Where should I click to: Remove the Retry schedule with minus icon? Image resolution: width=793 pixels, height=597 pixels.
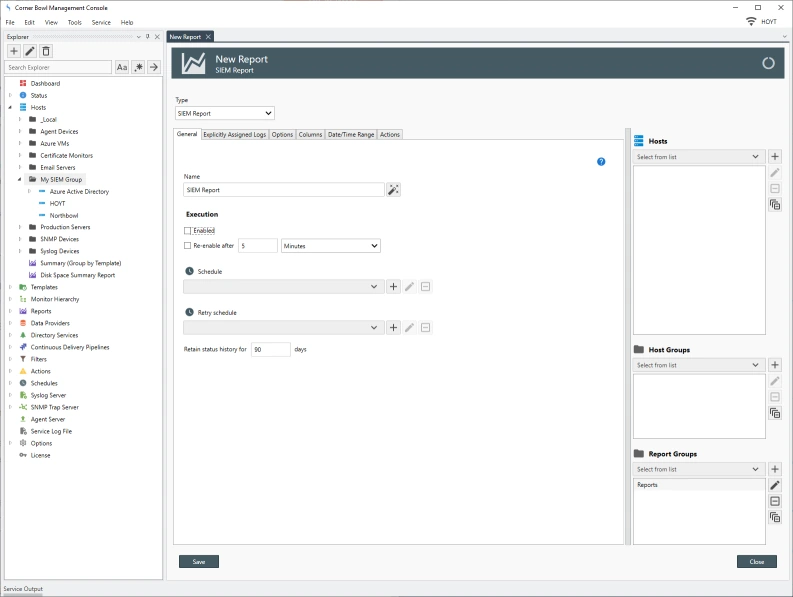click(425, 327)
